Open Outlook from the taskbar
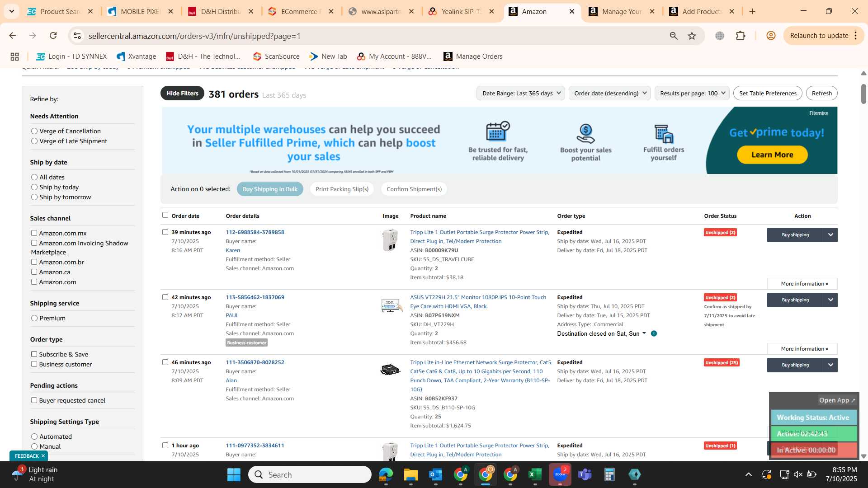The image size is (868, 488). tap(435, 474)
